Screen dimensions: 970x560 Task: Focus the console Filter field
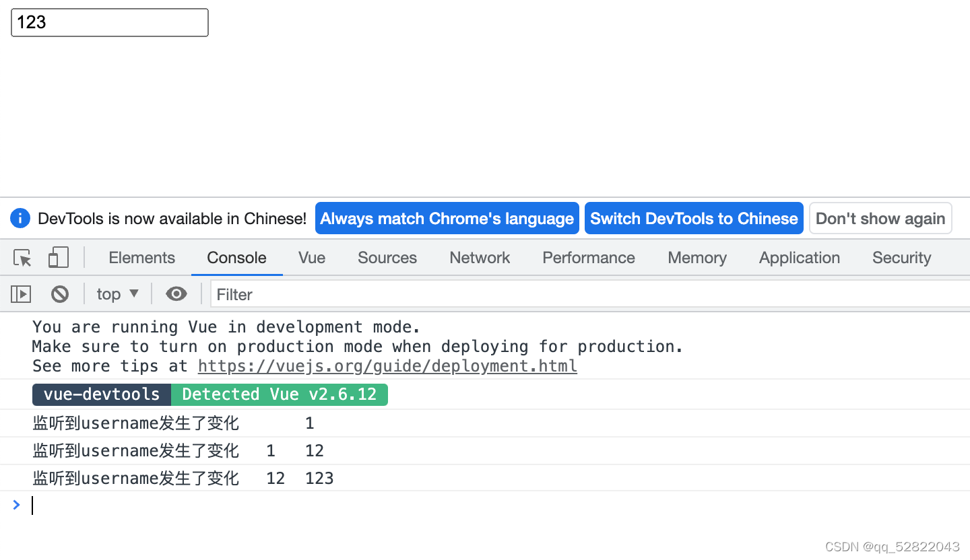pos(303,293)
